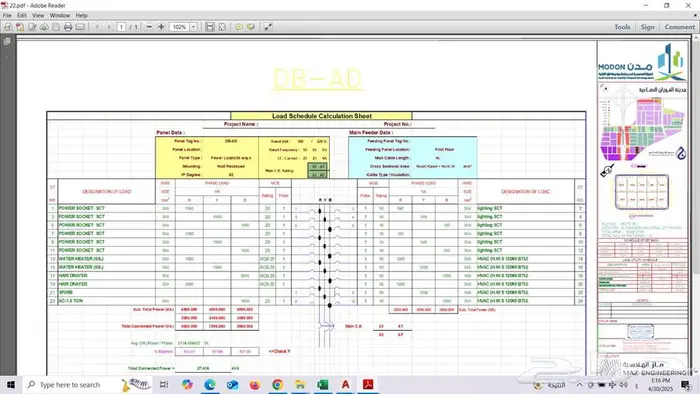This screenshot has width=700, height=394.
Task: Click the 102% zoom value field
Action: click(x=180, y=27)
